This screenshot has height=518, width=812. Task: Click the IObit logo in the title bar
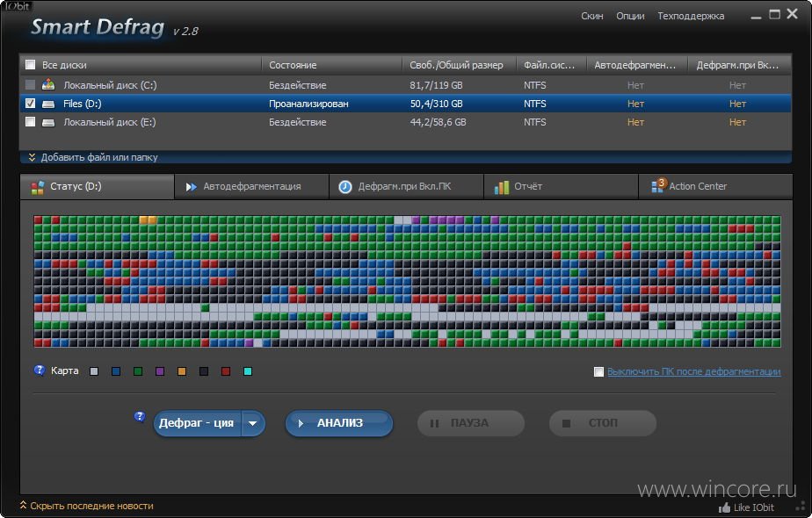coord(17,6)
